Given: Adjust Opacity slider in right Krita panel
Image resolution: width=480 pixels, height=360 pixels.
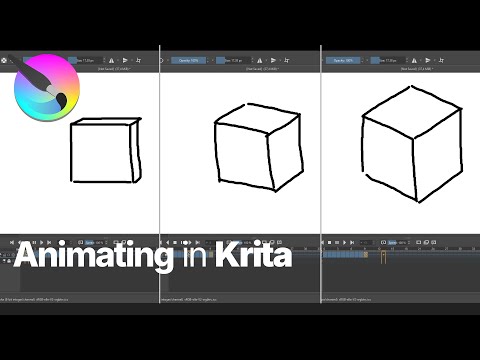Looking at the screenshot, I should click(x=343, y=60).
